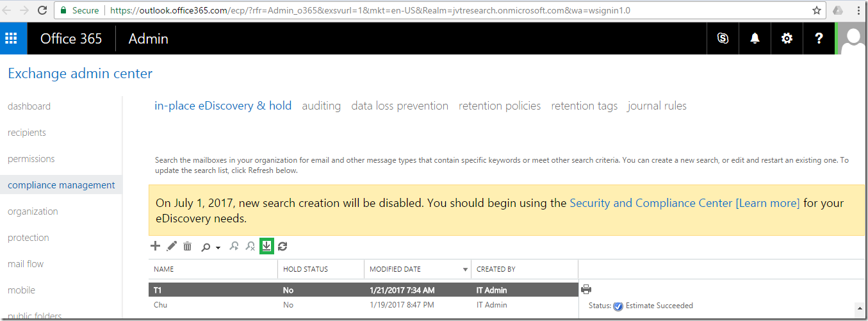Open the permissions section
Viewport: 868px width, 321px height.
[x=31, y=159]
